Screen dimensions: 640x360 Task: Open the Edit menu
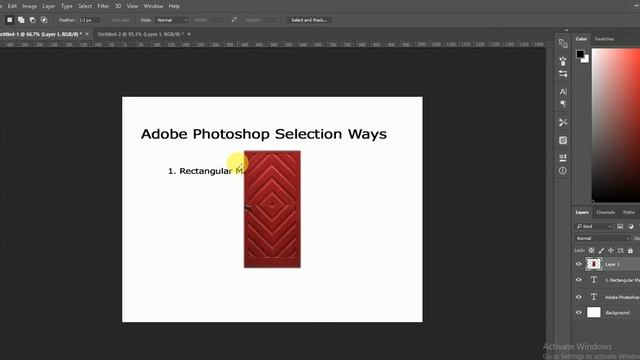(x=12, y=6)
